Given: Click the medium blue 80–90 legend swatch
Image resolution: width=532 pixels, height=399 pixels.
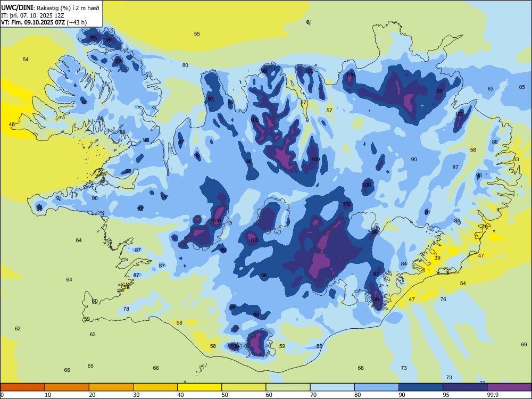Looking at the screenshot, I should pyautogui.click(x=377, y=387).
